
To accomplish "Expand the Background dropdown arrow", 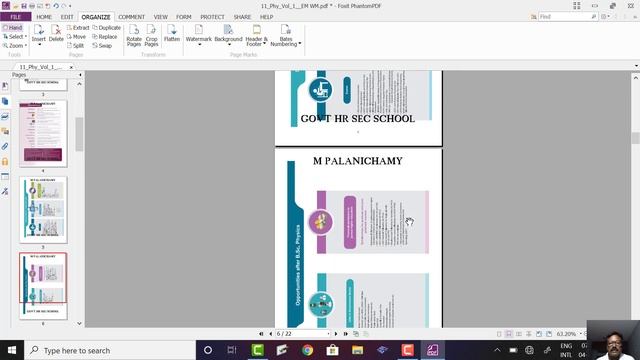I will pos(229,44).
